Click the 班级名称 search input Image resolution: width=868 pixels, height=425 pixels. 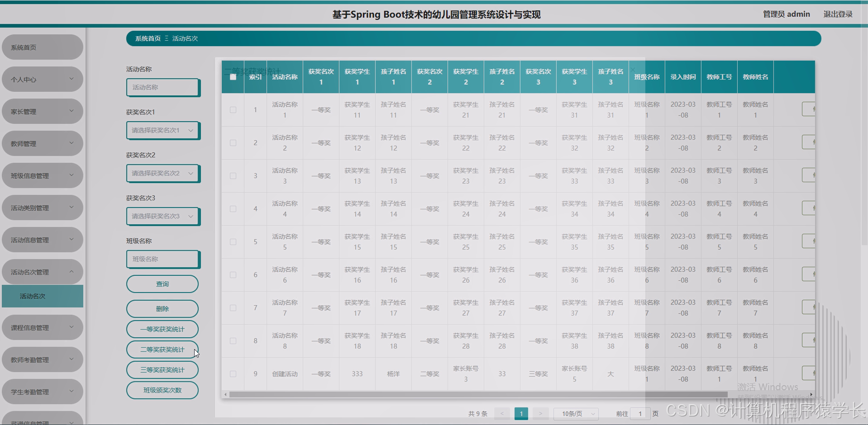pyautogui.click(x=162, y=259)
